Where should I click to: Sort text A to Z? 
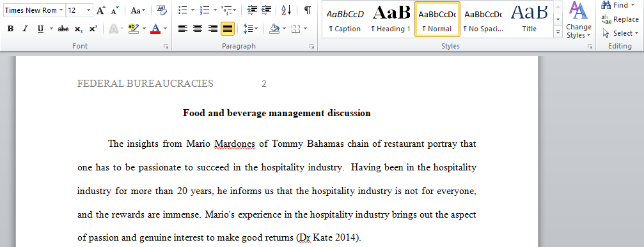(x=287, y=10)
